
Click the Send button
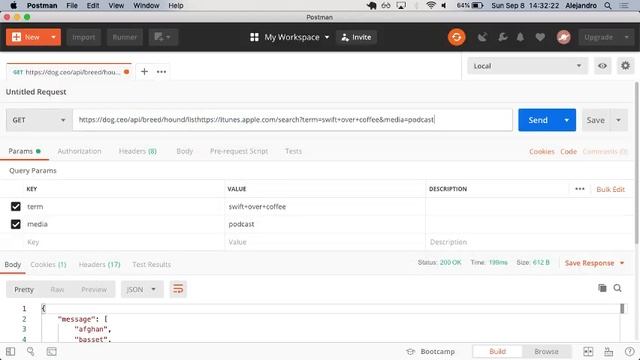click(538, 120)
